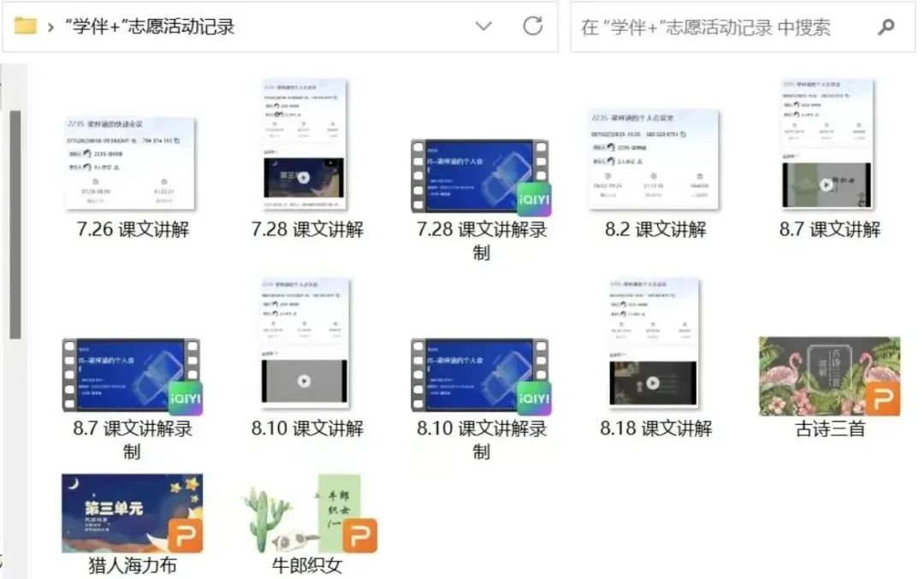Select the 8.7 课文讲解录制 video file
Viewport: 924px width, 579px height.
131,375
